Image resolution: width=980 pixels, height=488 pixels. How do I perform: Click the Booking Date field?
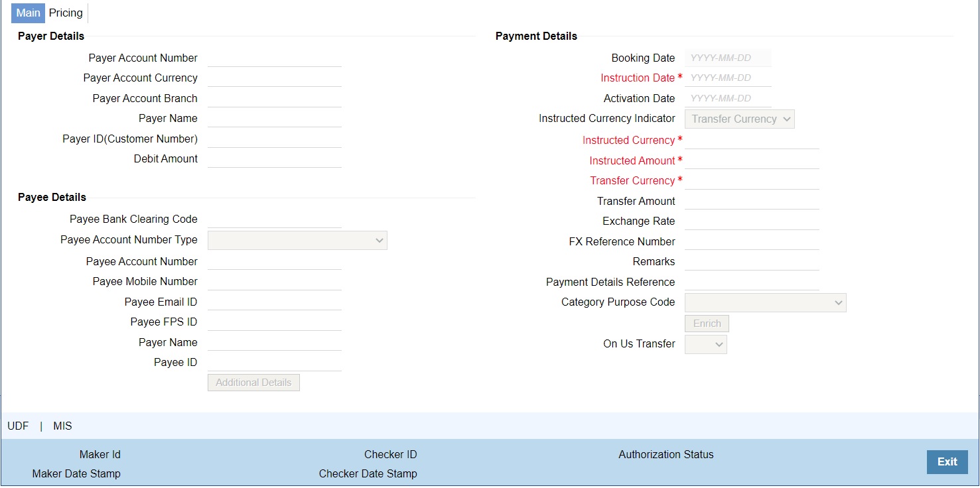(x=728, y=58)
